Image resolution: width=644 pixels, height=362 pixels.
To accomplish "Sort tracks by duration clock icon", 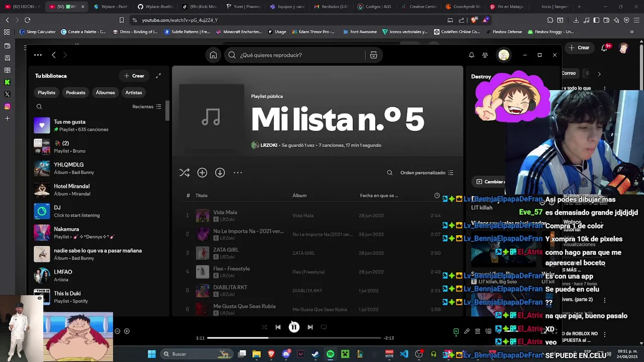I will pyautogui.click(x=437, y=196).
